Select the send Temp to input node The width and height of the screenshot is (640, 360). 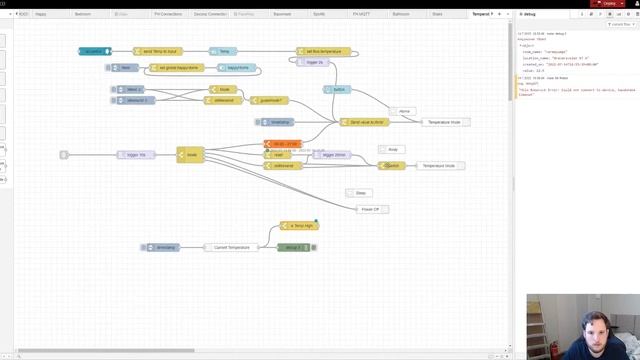click(158, 51)
